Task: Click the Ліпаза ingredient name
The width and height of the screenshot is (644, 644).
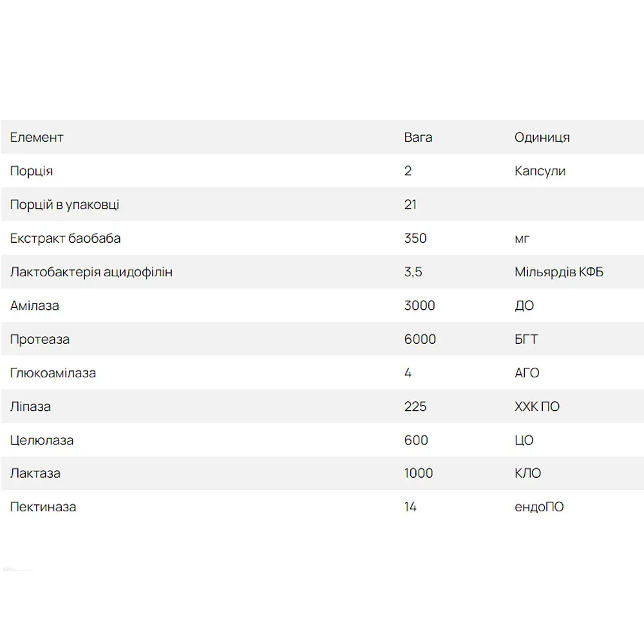Action: point(30,406)
